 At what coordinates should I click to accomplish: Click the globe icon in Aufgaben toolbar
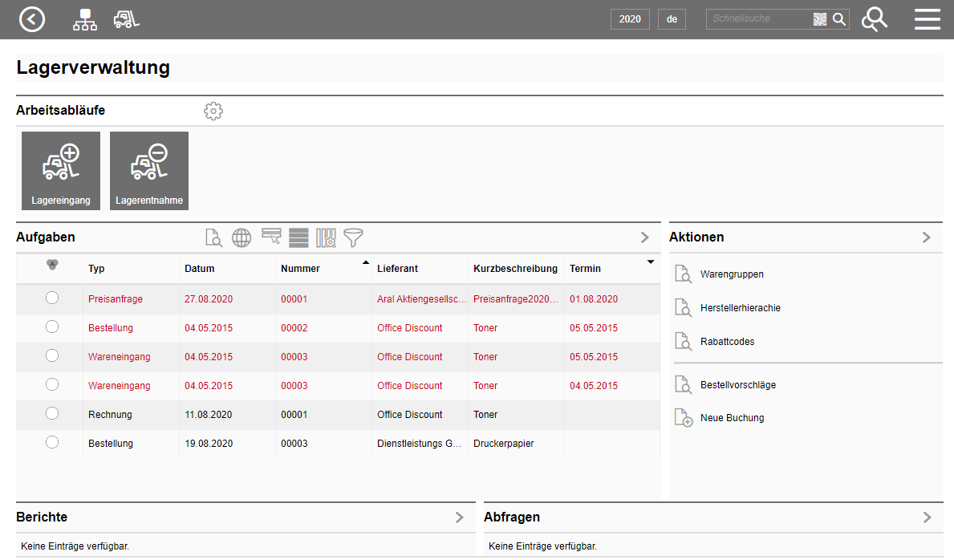[242, 237]
